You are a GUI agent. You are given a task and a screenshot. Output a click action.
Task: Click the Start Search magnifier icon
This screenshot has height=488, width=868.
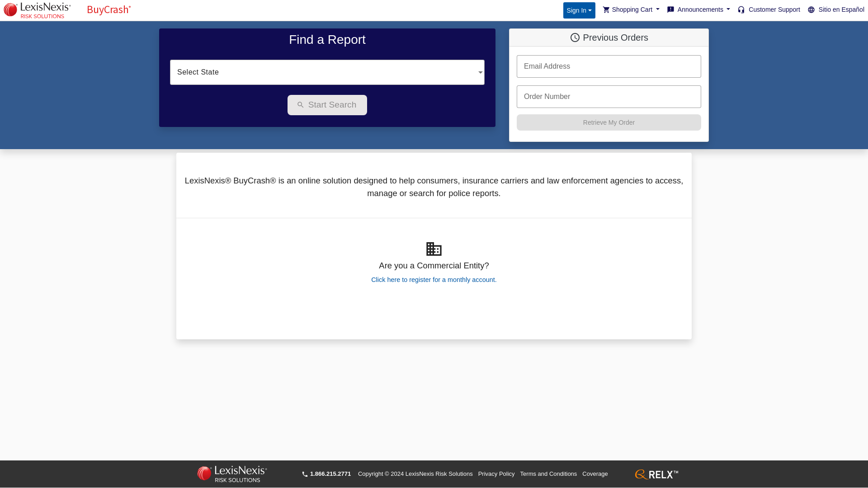(x=301, y=104)
